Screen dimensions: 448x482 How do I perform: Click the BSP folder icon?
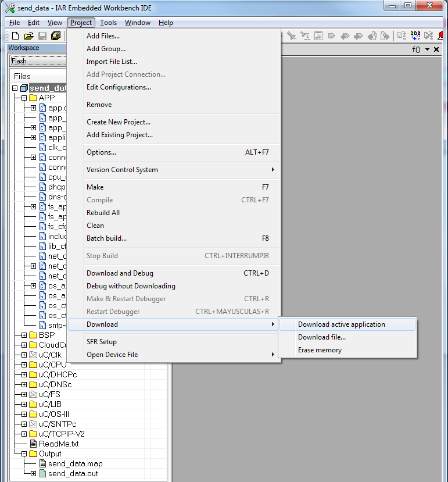(33, 335)
